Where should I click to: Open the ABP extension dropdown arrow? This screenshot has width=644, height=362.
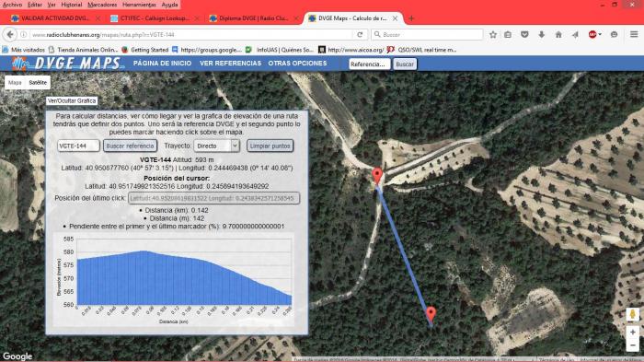tap(600, 35)
